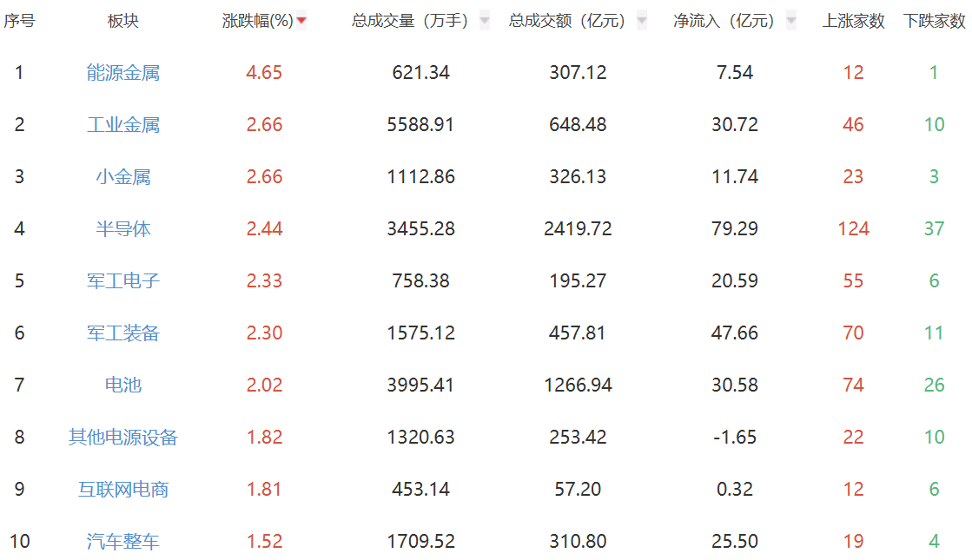Click the 净流入（亿元） column header text
This screenshot has width=972, height=560.
724,21
